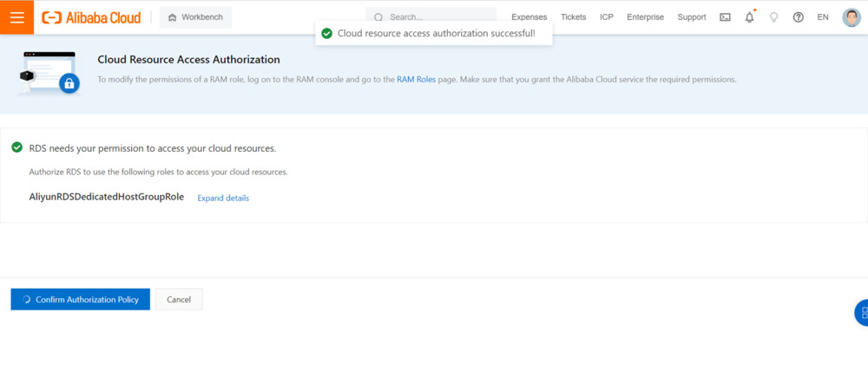Go to Workbench

(x=194, y=17)
